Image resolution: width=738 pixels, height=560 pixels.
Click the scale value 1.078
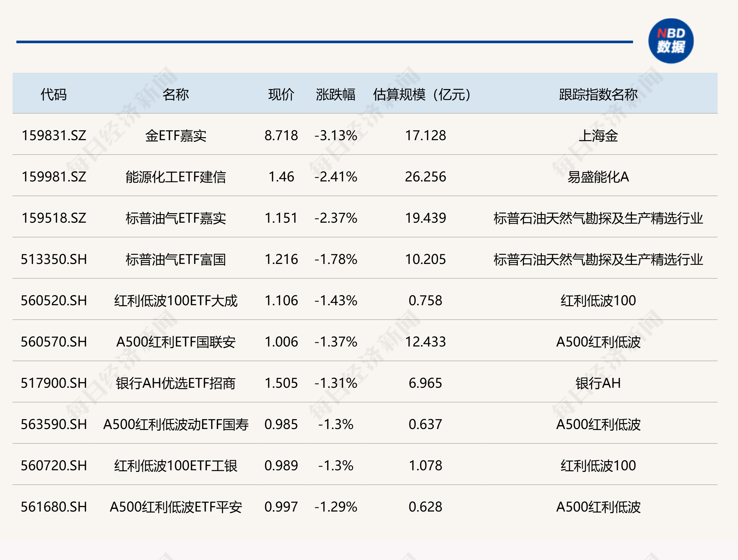(425, 466)
